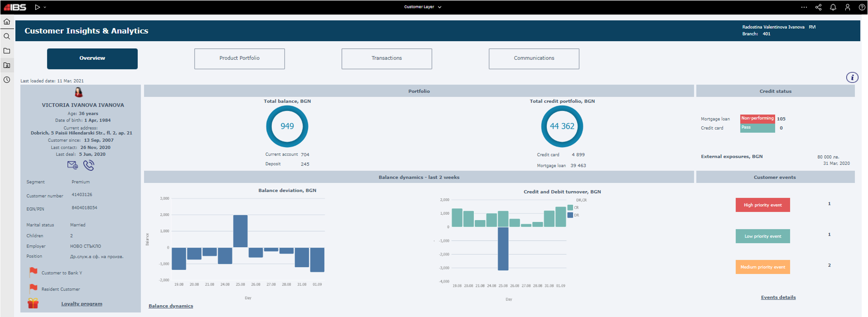Click the phone call icon
The height and width of the screenshot is (317, 868).
click(x=89, y=165)
